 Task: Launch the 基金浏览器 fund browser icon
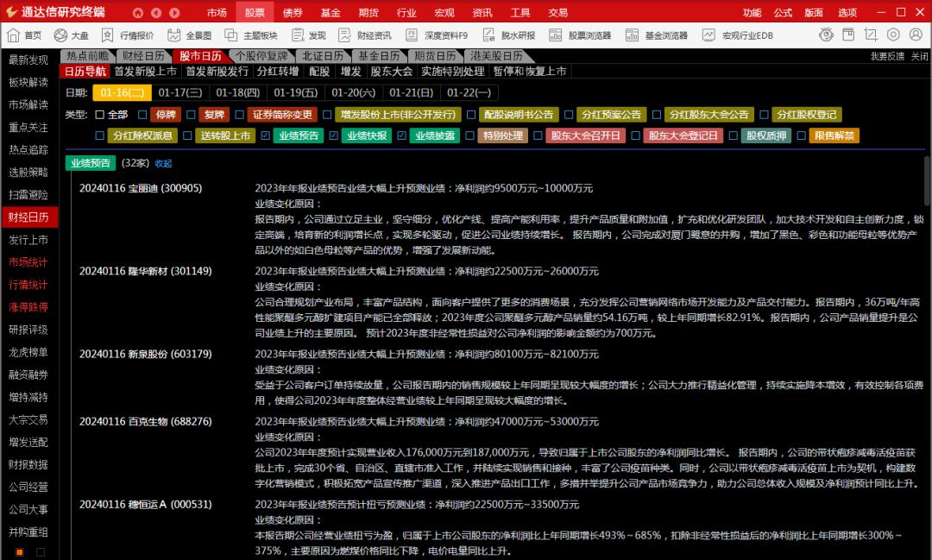point(632,35)
